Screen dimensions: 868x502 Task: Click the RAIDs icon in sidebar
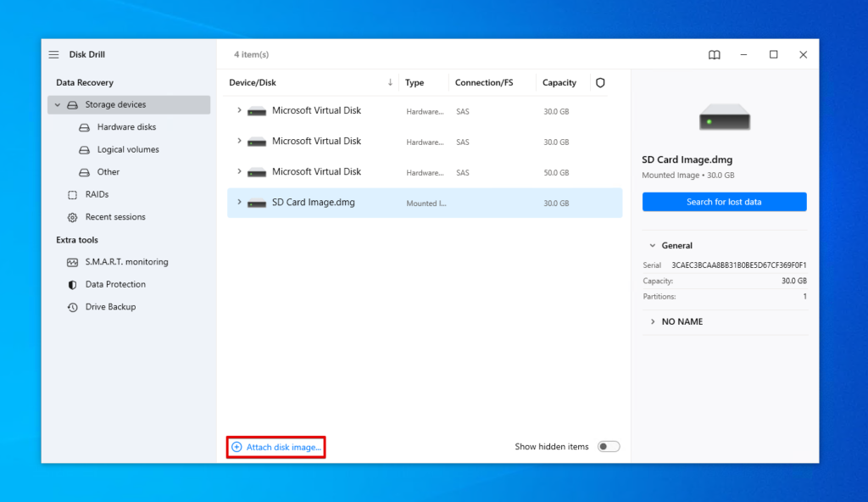point(72,195)
